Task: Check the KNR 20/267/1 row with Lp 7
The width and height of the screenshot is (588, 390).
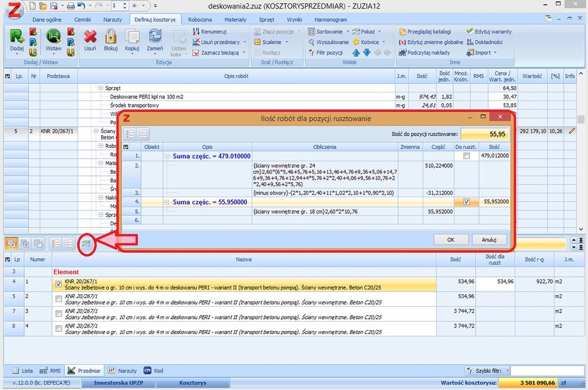Action: 59,314
